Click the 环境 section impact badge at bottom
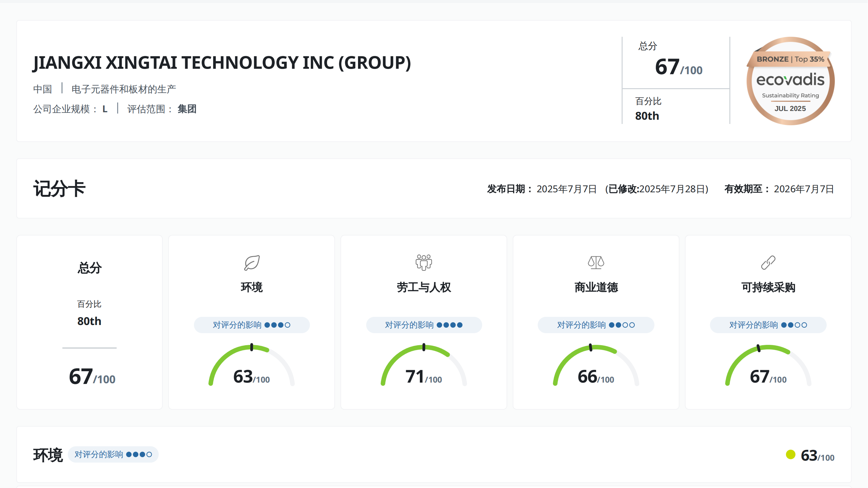The height and width of the screenshot is (488, 868). 113,454
